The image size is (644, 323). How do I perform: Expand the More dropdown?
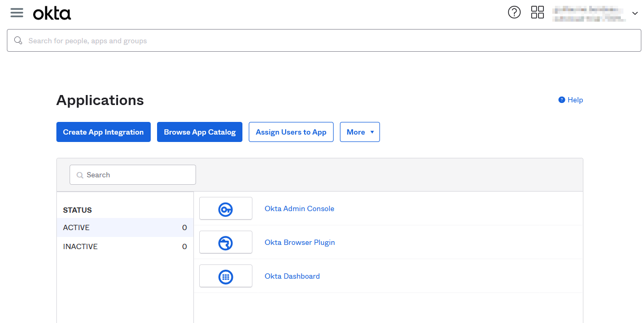(x=360, y=132)
